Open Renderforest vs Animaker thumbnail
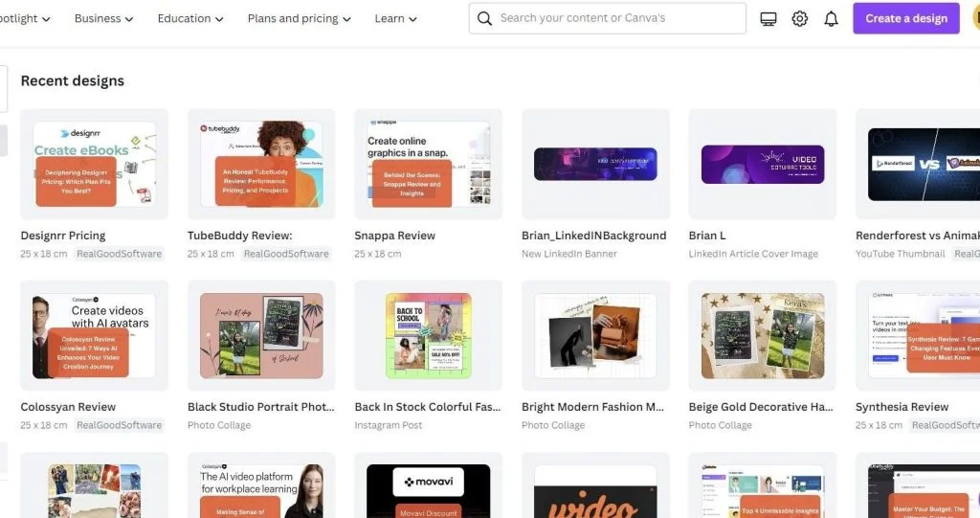 coord(918,164)
